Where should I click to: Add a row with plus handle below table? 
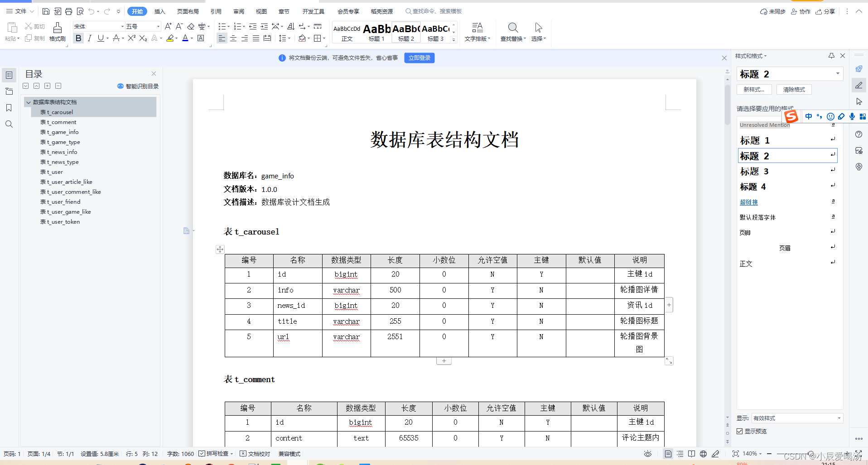point(444,361)
